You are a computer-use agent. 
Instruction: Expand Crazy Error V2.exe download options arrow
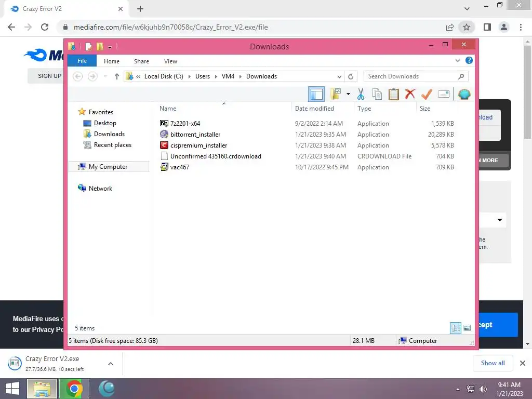pyautogui.click(x=111, y=364)
